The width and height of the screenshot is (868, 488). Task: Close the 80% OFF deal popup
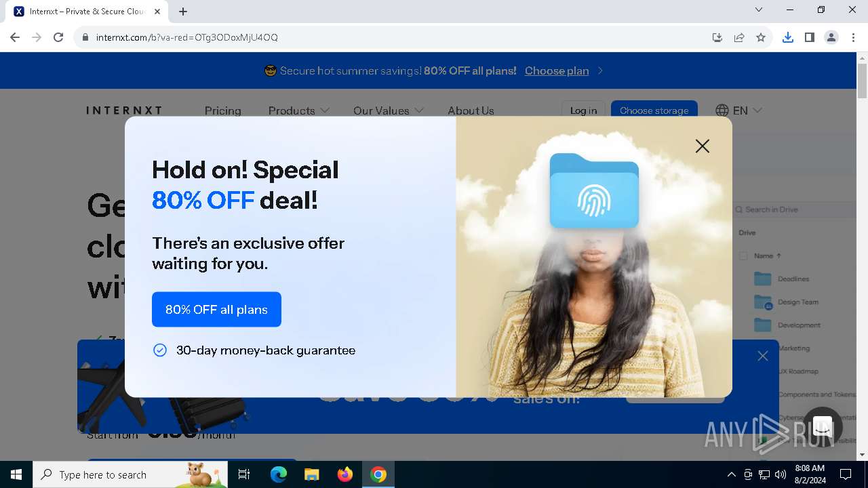(703, 146)
